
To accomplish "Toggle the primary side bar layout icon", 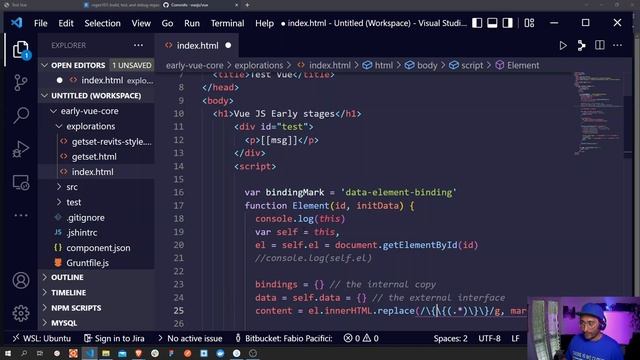I will point(477,23).
